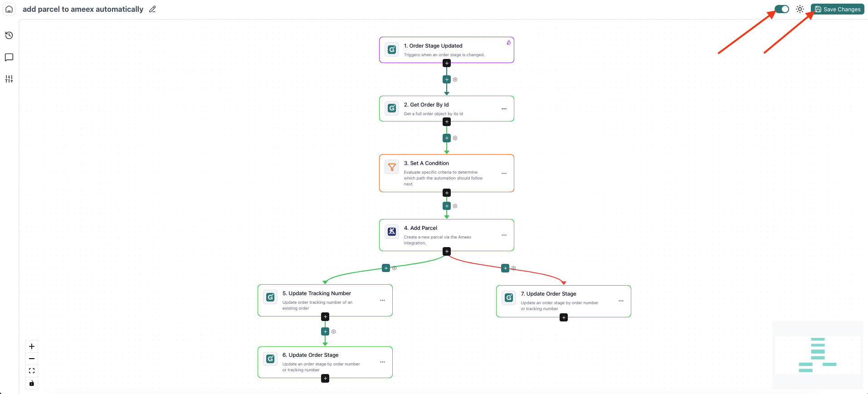The width and height of the screenshot is (868, 394).
Task: Zoom out on the canvas
Action: pyautogui.click(x=32, y=359)
